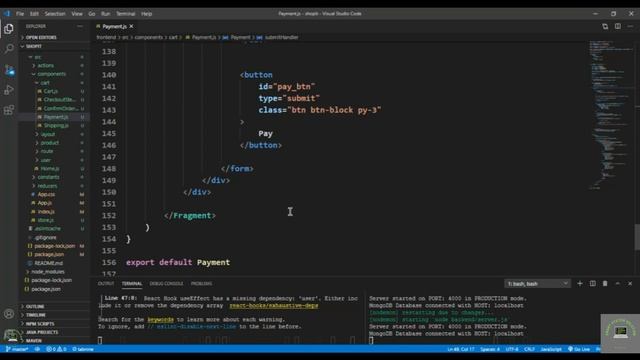Open the Accounts icon in the activity bar
The width and height of the screenshot is (640, 360).
tap(9, 314)
